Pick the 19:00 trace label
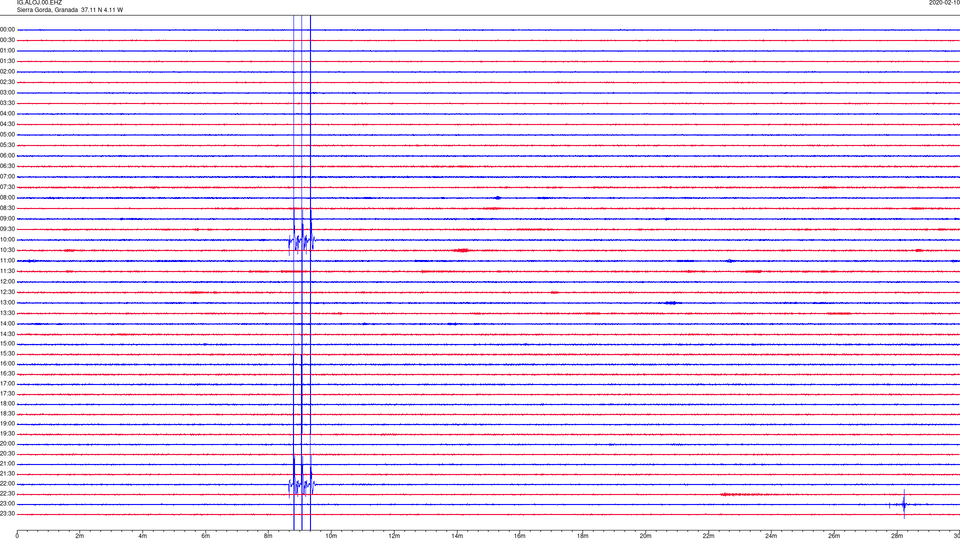The height and width of the screenshot is (540, 960). point(7,424)
